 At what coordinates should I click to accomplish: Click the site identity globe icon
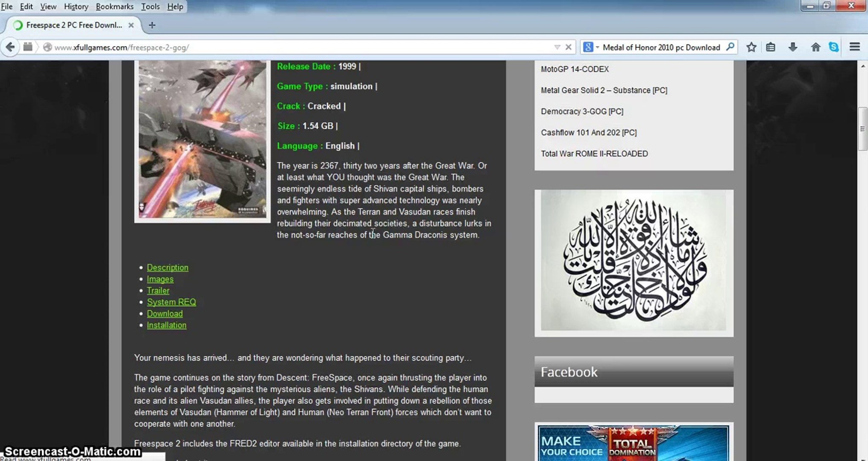(47, 47)
